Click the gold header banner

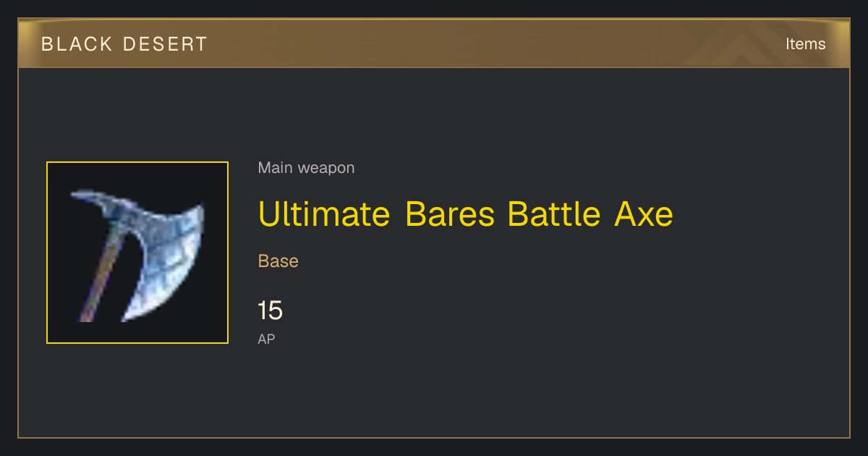(x=434, y=43)
